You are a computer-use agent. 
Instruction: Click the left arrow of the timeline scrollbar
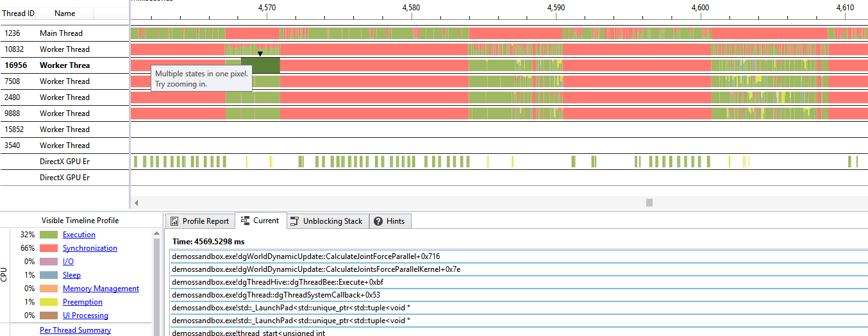pos(136,203)
